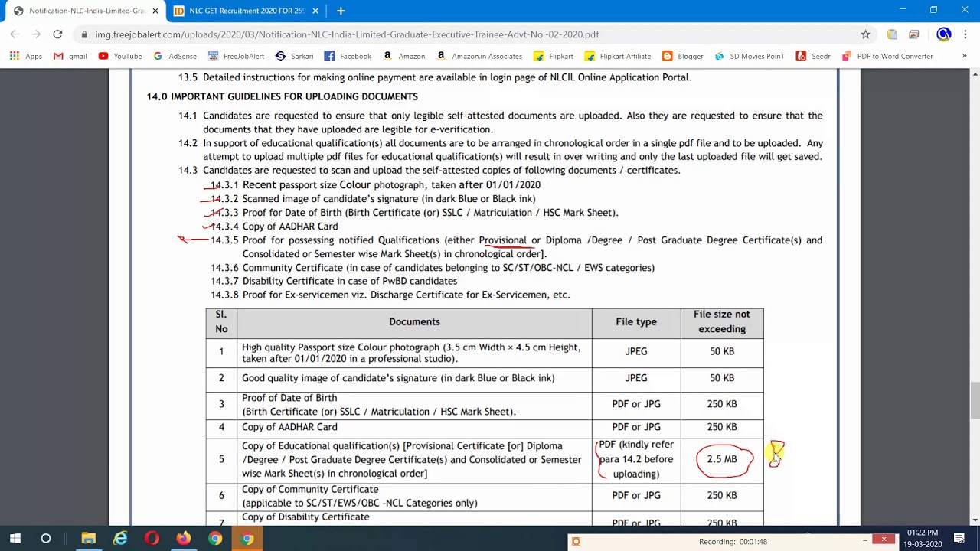The width and height of the screenshot is (980, 551).
Task: Open the Flipkart Affiliate bookmark
Action: (x=618, y=56)
